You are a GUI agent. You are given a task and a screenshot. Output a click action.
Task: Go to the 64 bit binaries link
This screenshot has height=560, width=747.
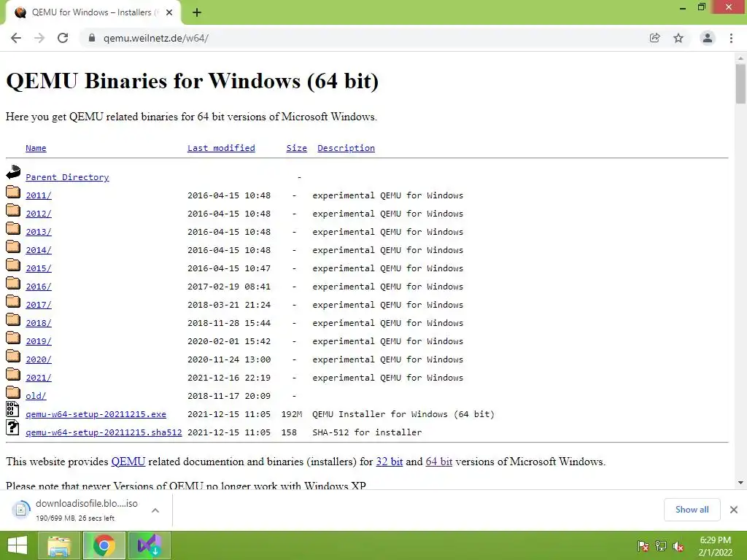(438, 462)
